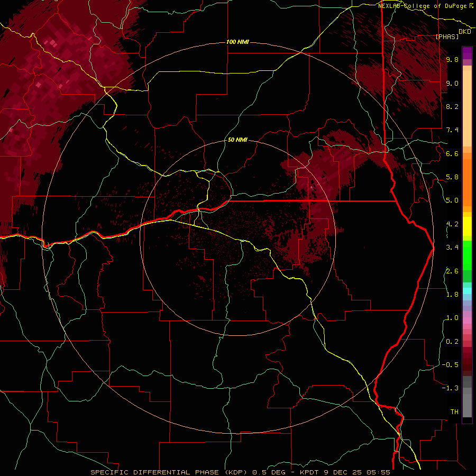Click the KPDT station identifier in caption
The height and width of the screenshot is (476, 476).
point(310,472)
